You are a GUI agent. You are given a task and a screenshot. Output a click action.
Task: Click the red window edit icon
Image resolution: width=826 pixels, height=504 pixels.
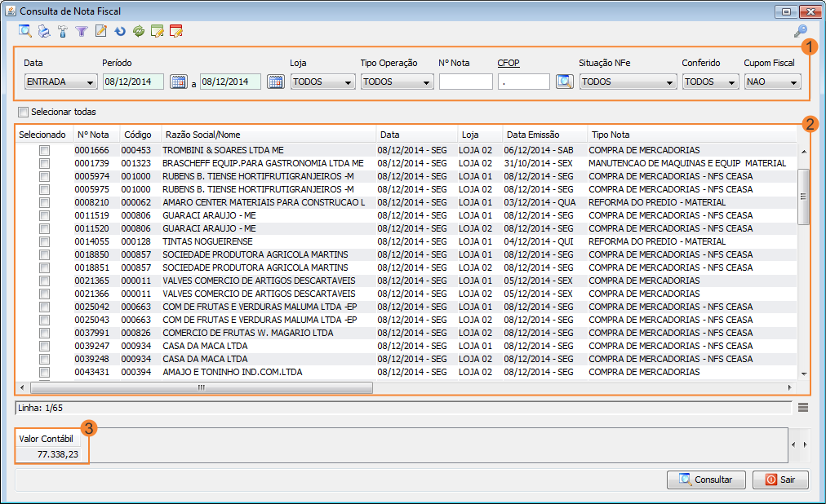(176, 31)
